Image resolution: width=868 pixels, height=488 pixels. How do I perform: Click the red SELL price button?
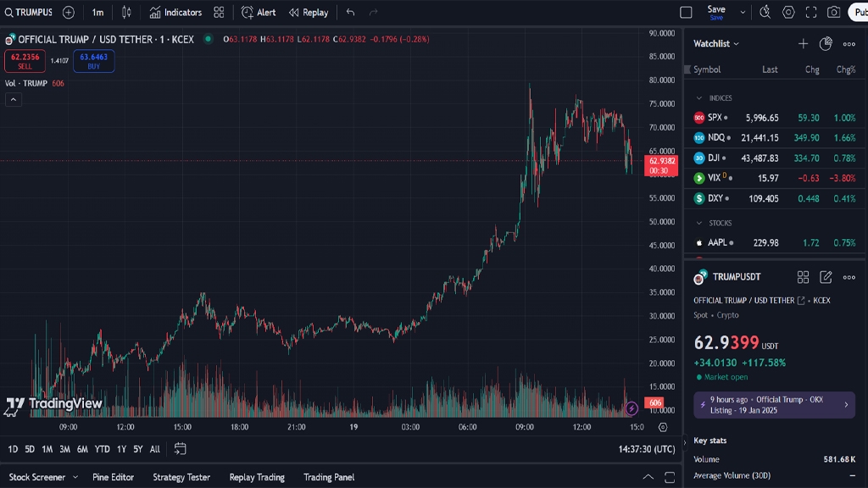click(25, 61)
